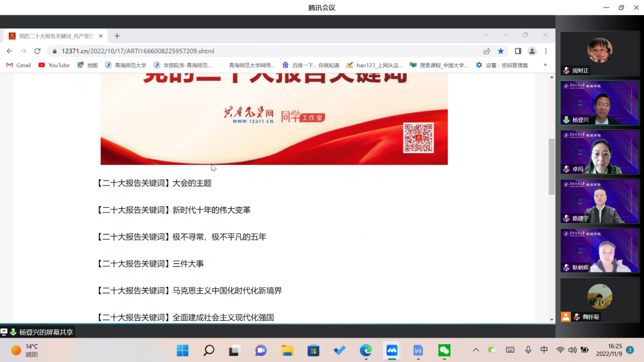Open the WPS Office taskbar icon
Screen dimensions: 644x362
(x=418, y=350)
